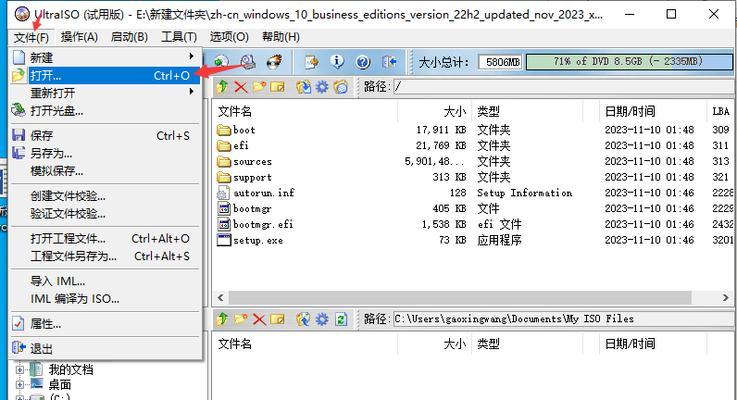The image size is (737, 400).
Task: Click the Add to ISO icon in local pane
Action: coord(304,319)
